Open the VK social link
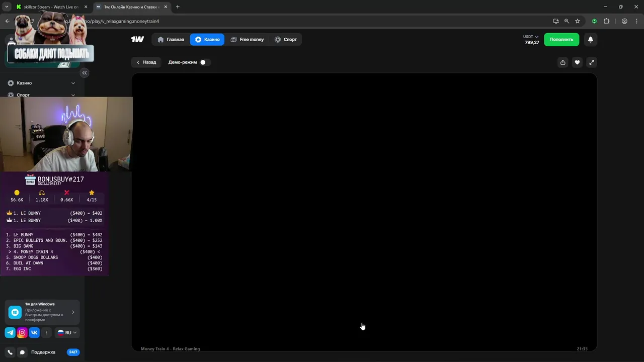Image resolution: width=644 pixels, height=362 pixels. click(x=34, y=332)
